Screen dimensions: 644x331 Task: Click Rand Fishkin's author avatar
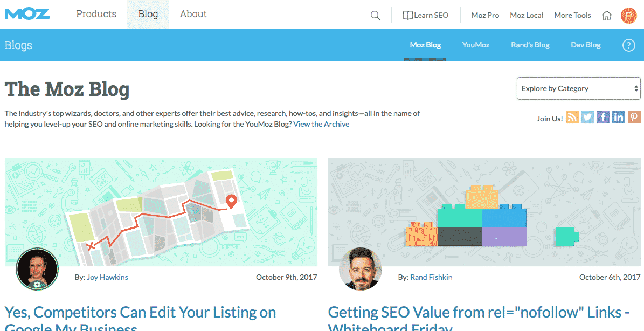[361, 270]
